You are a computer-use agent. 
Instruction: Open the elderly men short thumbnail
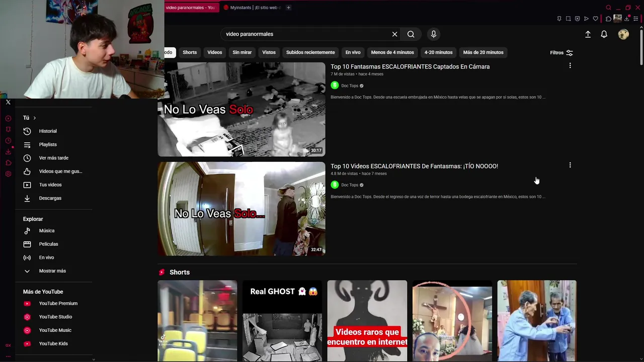(537, 321)
